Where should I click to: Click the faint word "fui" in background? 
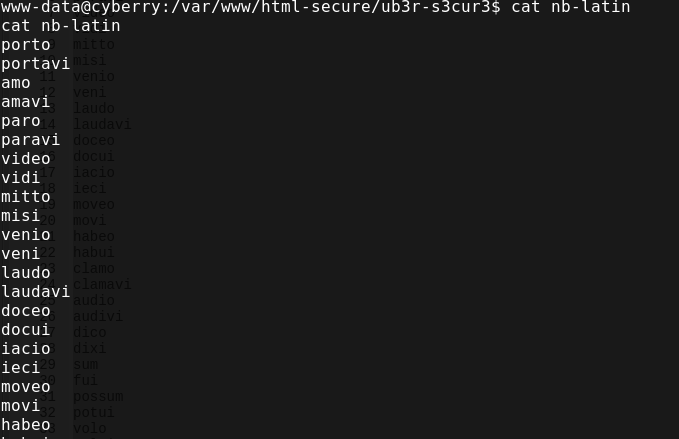coord(85,381)
